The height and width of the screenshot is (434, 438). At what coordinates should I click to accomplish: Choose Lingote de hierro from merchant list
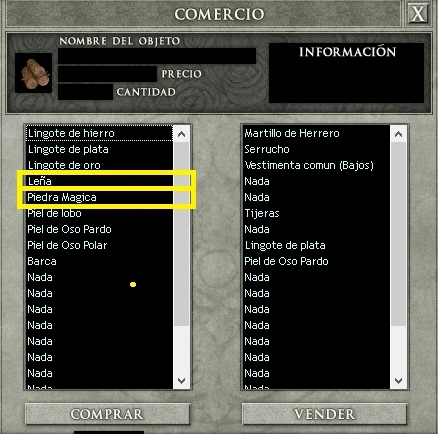click(x=99, y=133)
